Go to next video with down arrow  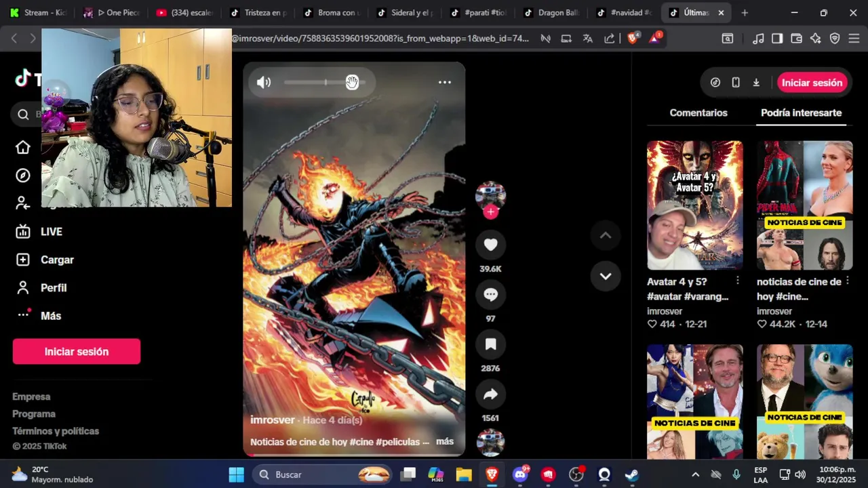click(606, 277)
